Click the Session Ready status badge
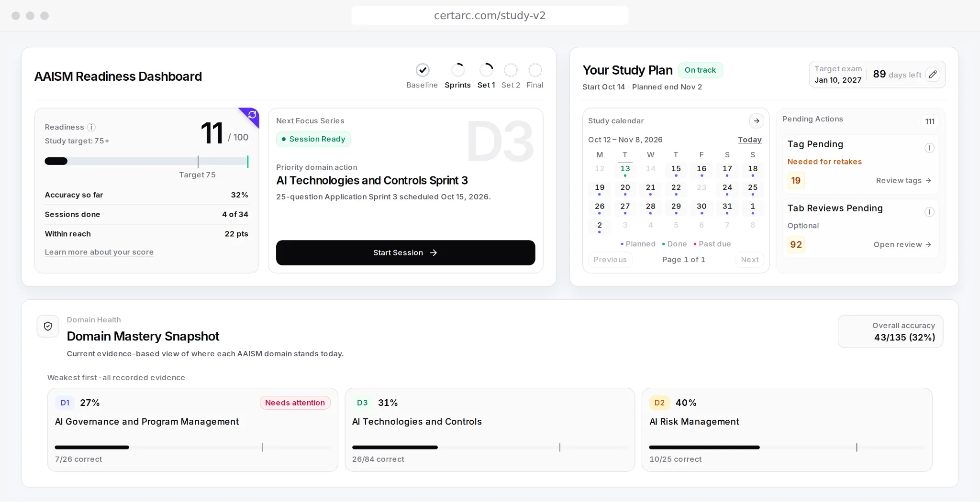This screenshot has height=503, width=980. click(x=313, y=139)
